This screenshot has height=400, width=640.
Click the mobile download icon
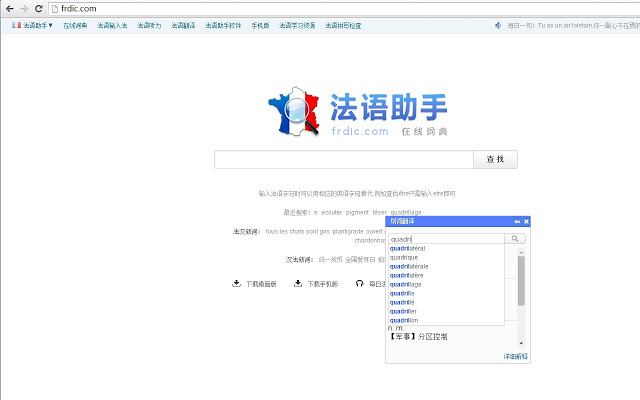click(x=298, y=283)
